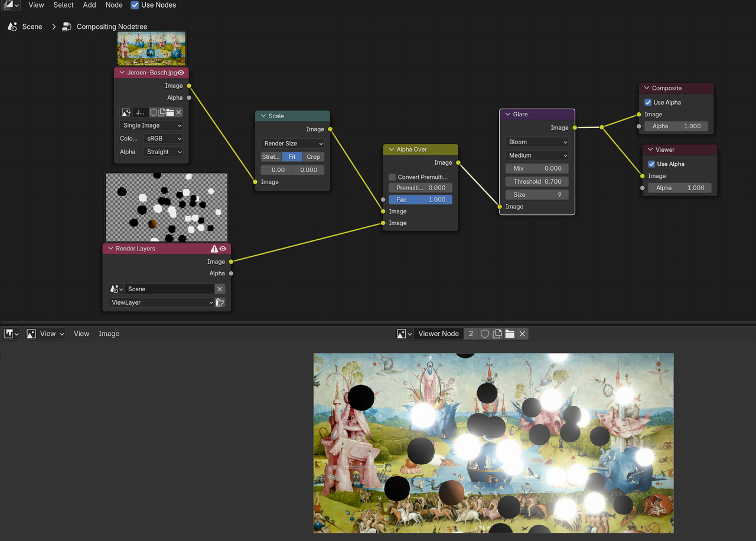Image resolution: width=756 pixels, height=541 pixels.
Task: Open the View mode dropdown in image editor
Action: click(45, 334)
